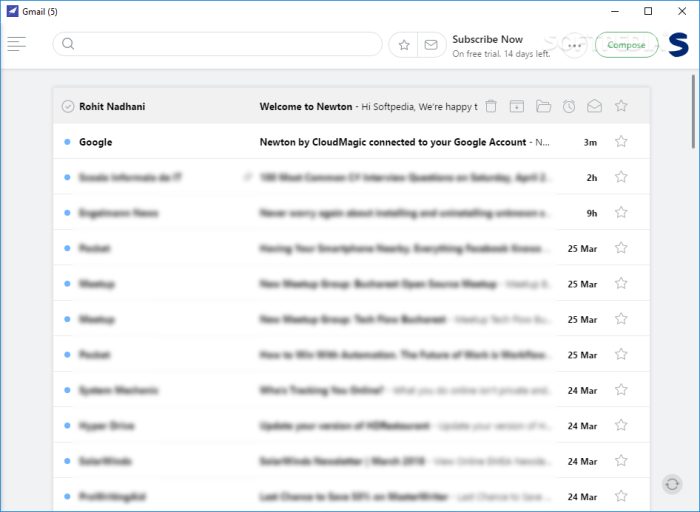Minimize the Gmail window
700x512 pixels.
click(615, 11)
